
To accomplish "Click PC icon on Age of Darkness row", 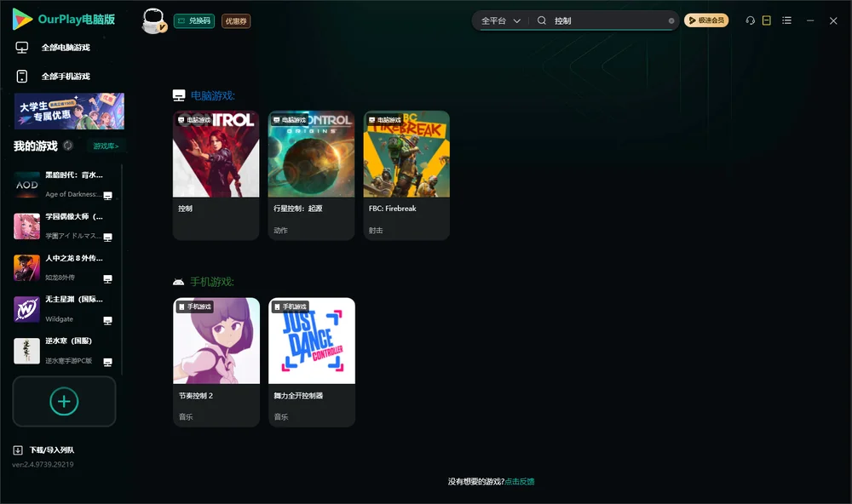I will pyautogui.click(x=107, y=196).
